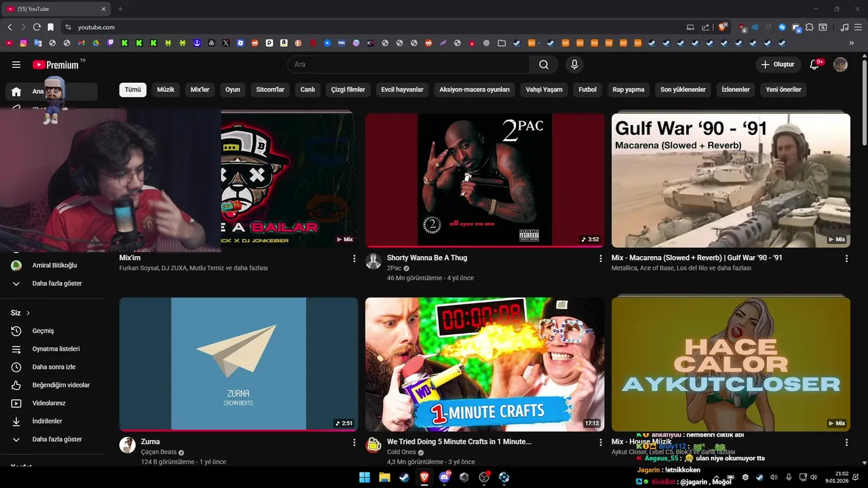Open the notifications bell
Viewport: 868px width, 488px height.
816,64
